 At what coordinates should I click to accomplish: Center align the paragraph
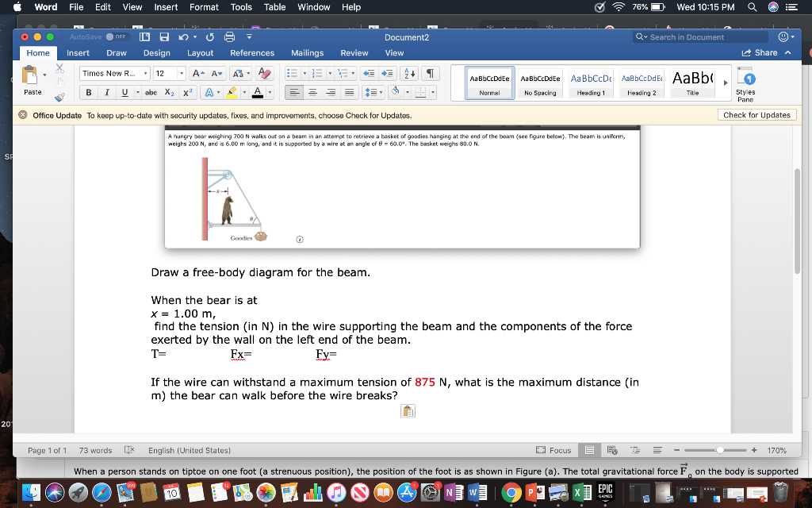311,92
